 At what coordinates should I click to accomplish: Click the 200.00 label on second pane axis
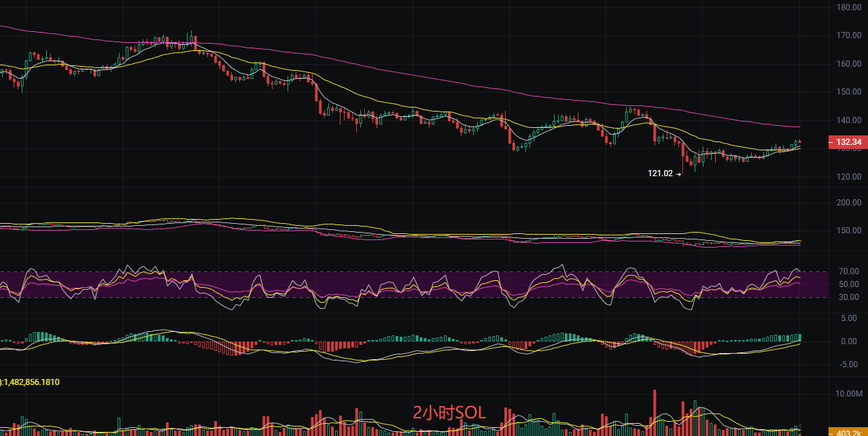pos(849,203)
